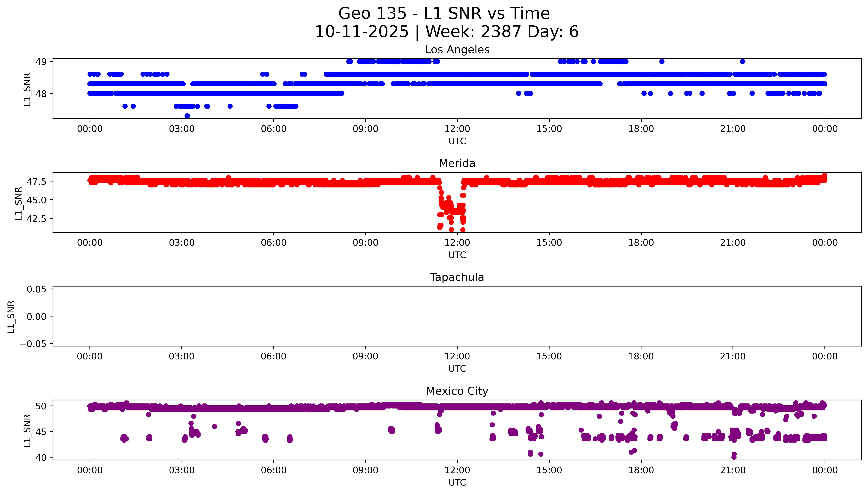Image resolution: width=868 pixels, height=494 pixels.
Task: Click the date and week subtitle line
Action: [x=446, y=32]
